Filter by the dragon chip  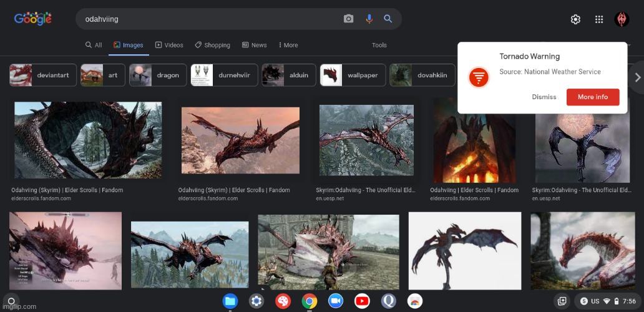[158, 75]
